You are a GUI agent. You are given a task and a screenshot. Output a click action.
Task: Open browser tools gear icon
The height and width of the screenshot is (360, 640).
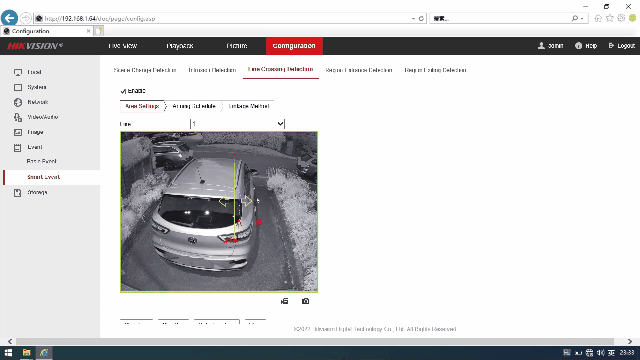tap(621, 18)
